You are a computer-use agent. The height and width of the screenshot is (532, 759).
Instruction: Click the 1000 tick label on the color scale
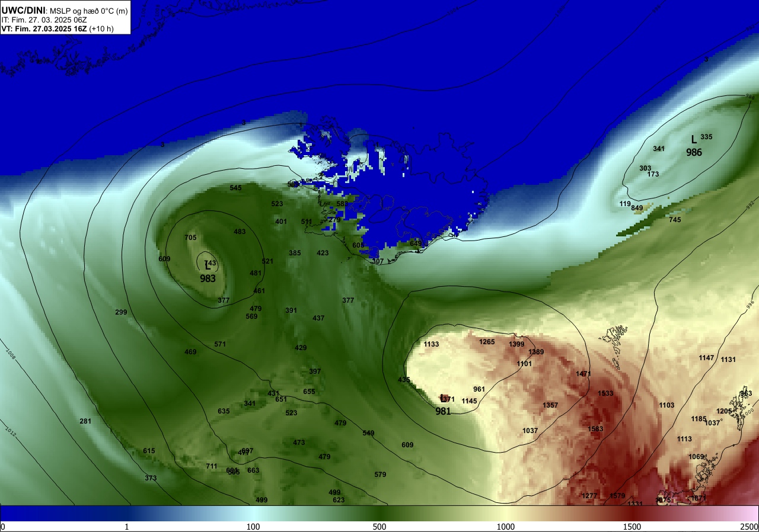pos(506,527)
